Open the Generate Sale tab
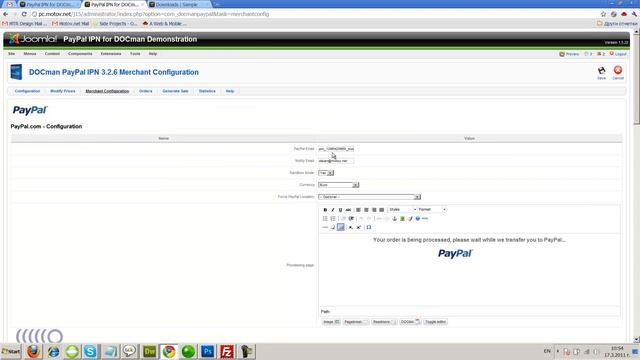This screenshot has width=640, height=360. [x=176, y=91]
